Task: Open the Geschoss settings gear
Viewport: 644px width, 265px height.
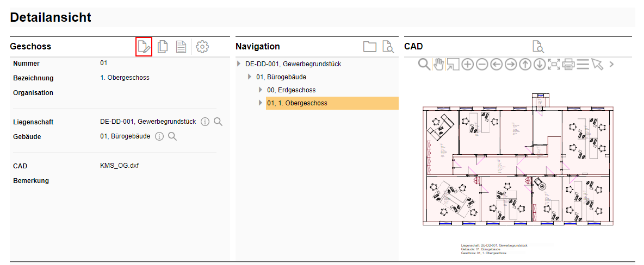Action: 202,47
